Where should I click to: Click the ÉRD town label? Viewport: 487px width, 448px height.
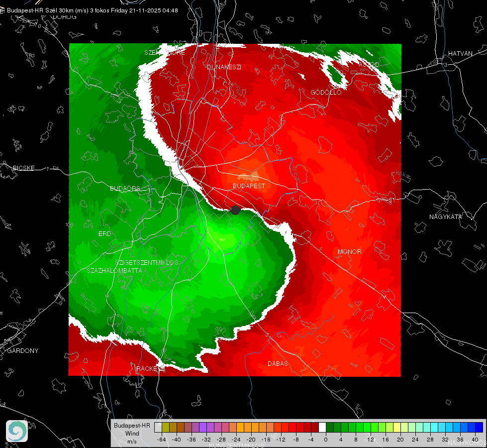104,234
